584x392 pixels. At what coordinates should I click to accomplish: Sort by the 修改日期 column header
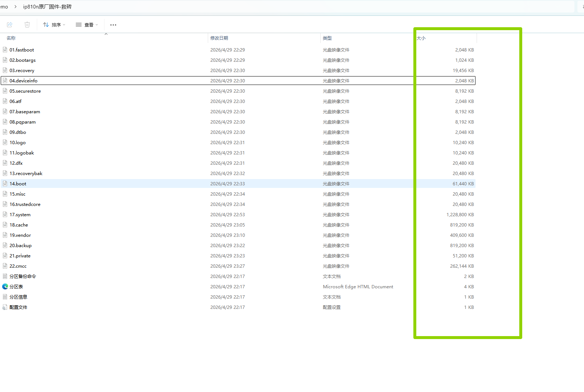pyautogui.click(x=219, y=38)
